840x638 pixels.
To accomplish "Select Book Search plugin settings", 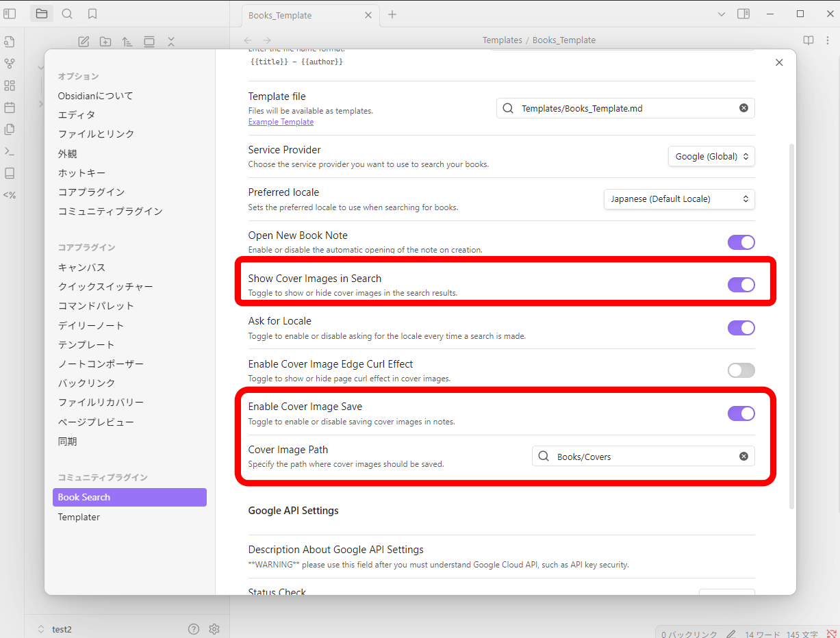I will point(129,497).
